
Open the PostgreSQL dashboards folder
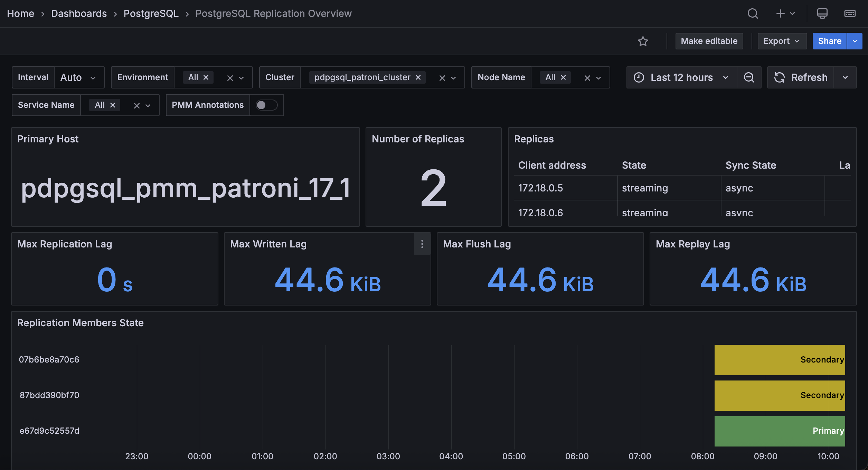pos(151,13)
